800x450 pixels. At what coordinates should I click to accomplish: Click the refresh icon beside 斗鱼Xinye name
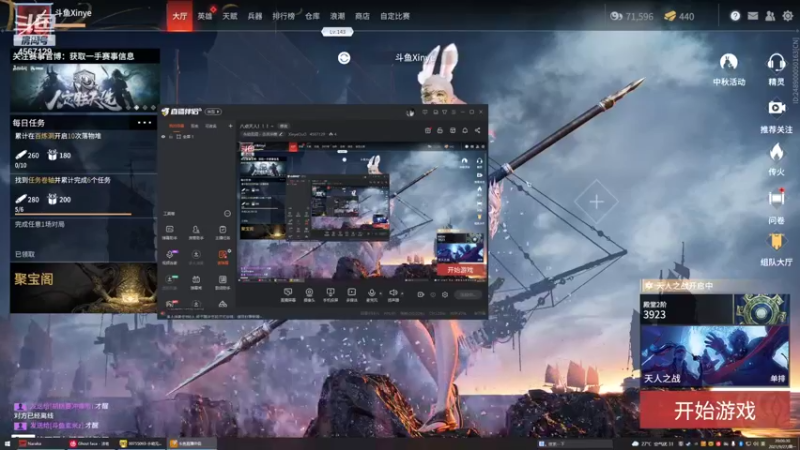pyautogui.click(x=344, y=58)
